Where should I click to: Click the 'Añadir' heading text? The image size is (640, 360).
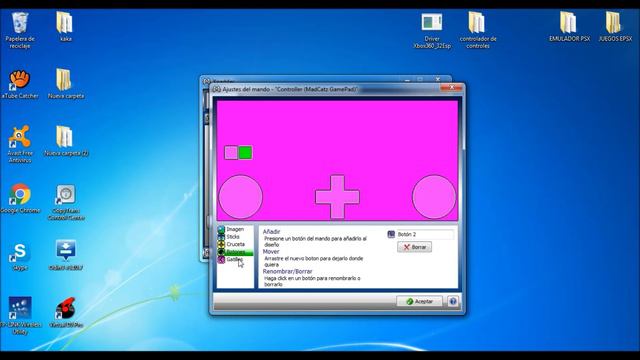(x=271, y=231)
